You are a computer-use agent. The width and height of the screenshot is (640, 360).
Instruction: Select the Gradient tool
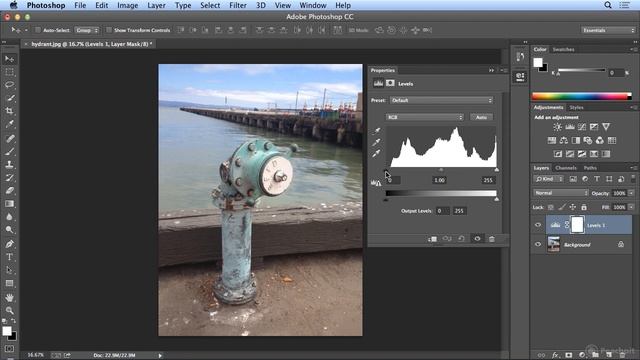pyautogui.click(x=9, y=204)
